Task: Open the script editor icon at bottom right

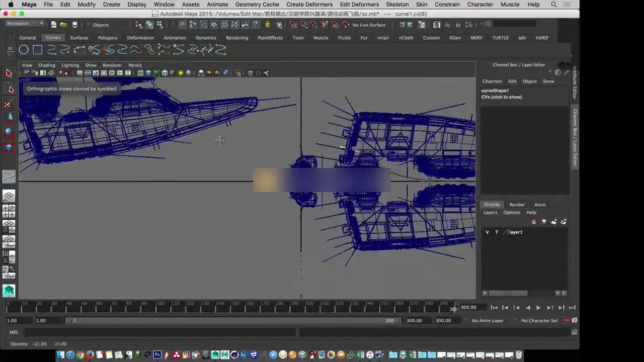Action: [x=574, y=332]
